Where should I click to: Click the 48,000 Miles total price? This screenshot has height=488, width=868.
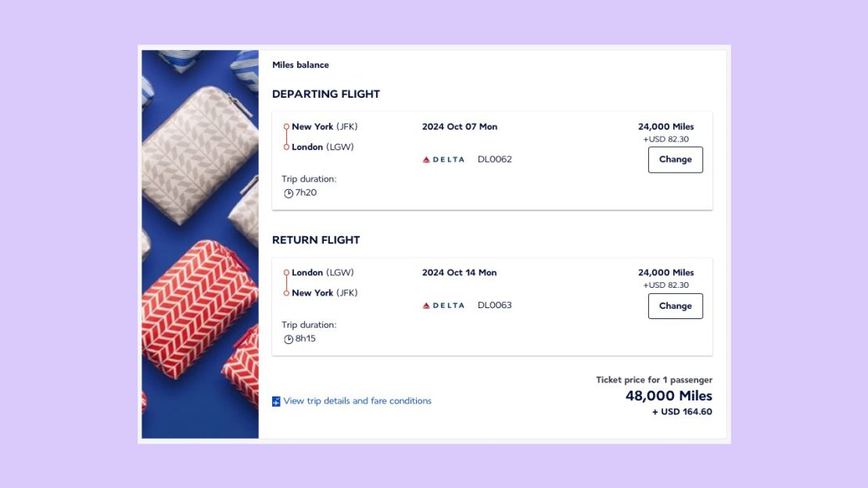click(x=669, y=396)
